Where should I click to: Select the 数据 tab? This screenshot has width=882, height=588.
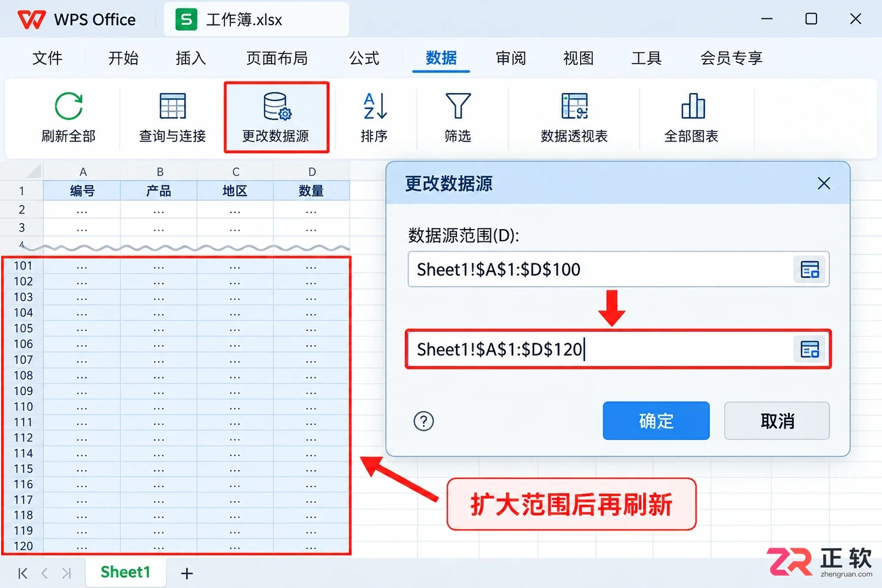pyautogui.click(x=441, y=58)
